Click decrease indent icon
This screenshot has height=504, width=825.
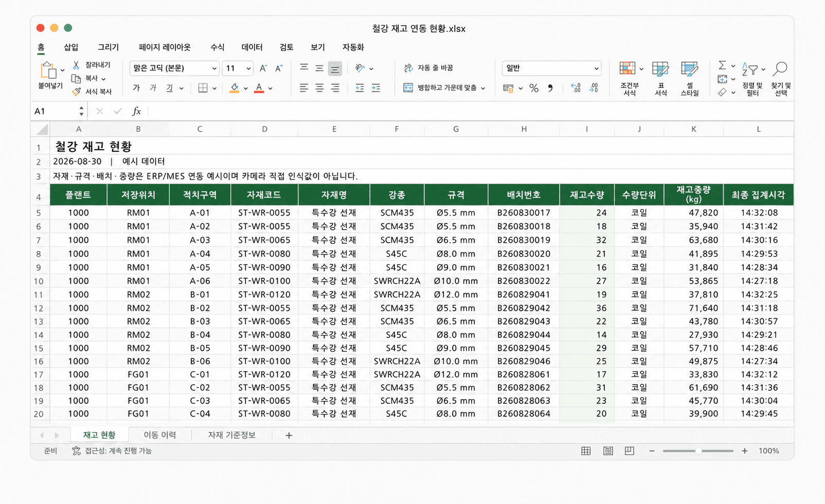(360, 88)
